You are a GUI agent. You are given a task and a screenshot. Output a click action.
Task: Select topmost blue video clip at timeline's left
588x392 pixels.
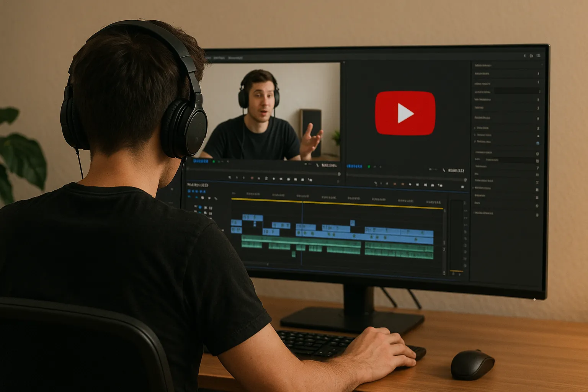pyautogui.click(x=253, y=217)
